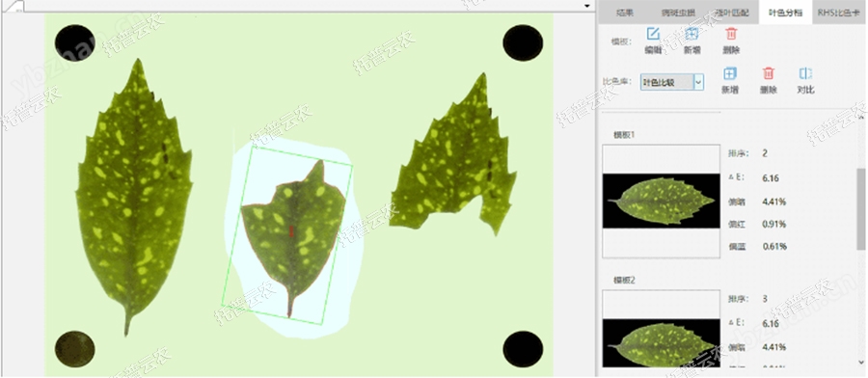Image resolution: width=868 pixels, height=378 pixels.
Task: Select the 模板2 leaf thumbnail
Action: pos(661,329)
